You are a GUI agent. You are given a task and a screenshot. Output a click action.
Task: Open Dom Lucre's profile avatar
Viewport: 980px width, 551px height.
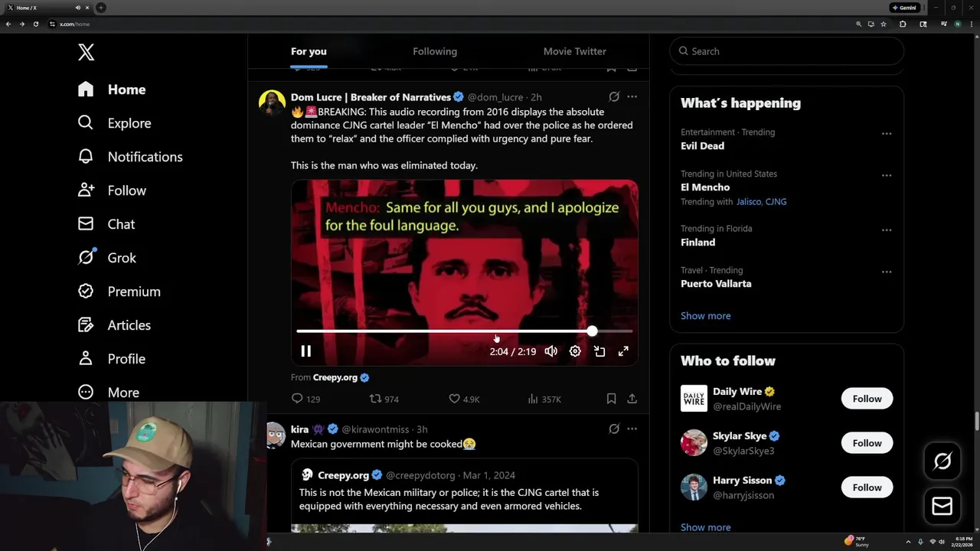pyautogui.click(x=272, y=103)
